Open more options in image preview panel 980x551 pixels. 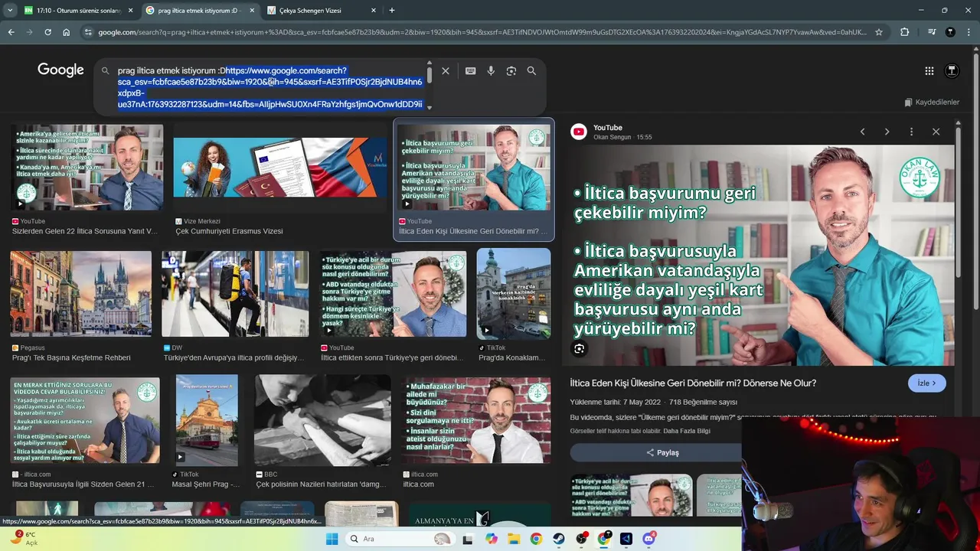(911, 132)
